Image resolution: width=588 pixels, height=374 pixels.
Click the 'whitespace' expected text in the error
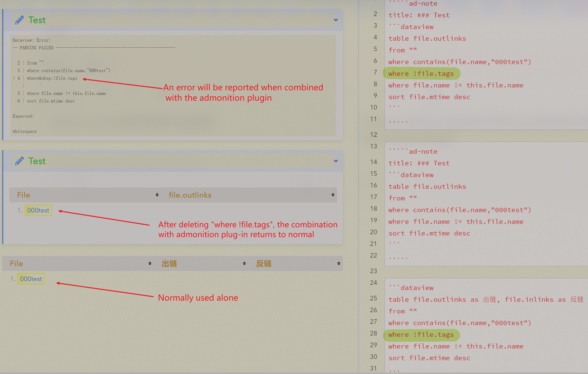point(24,131)
